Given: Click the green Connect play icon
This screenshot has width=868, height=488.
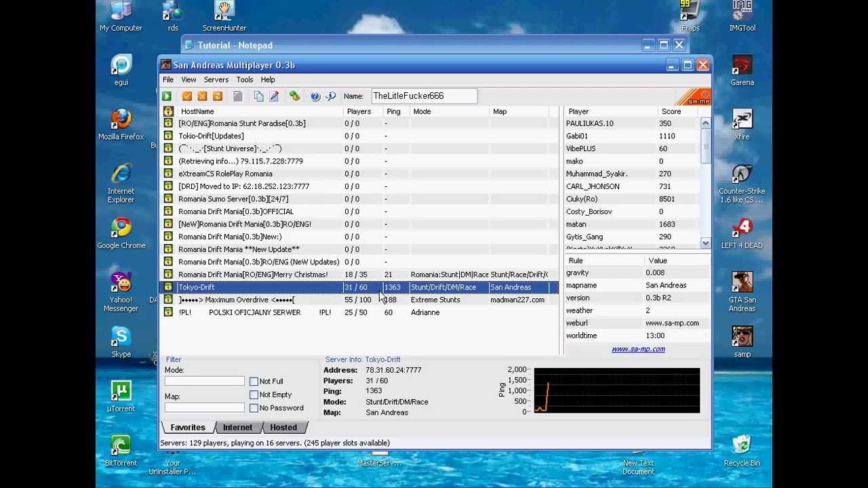Looking at the screenshot, I should [x=166, y=96].
